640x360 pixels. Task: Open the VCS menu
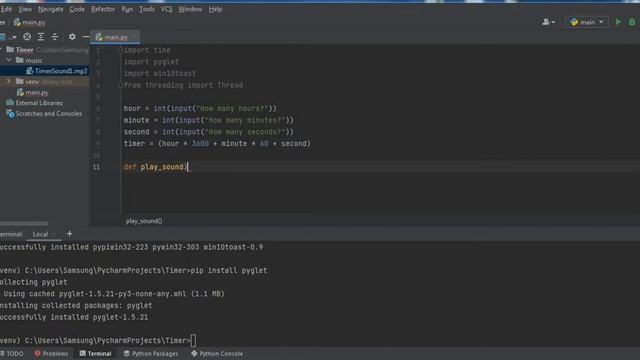coord(166,9)
